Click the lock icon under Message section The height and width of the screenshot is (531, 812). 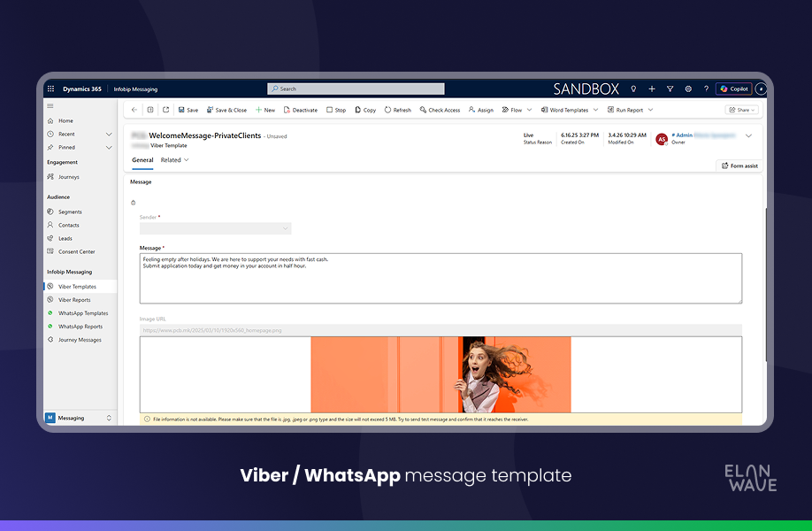pos(133,203)
